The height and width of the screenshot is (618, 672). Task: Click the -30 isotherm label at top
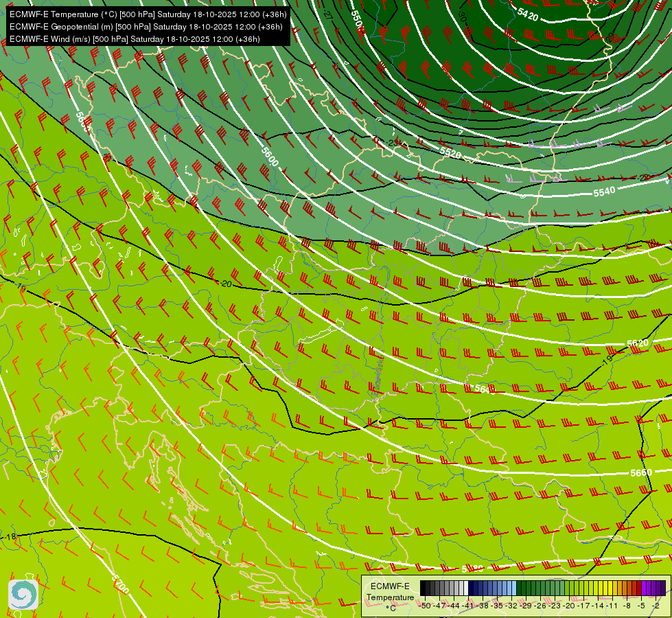(x=461, y=16)
